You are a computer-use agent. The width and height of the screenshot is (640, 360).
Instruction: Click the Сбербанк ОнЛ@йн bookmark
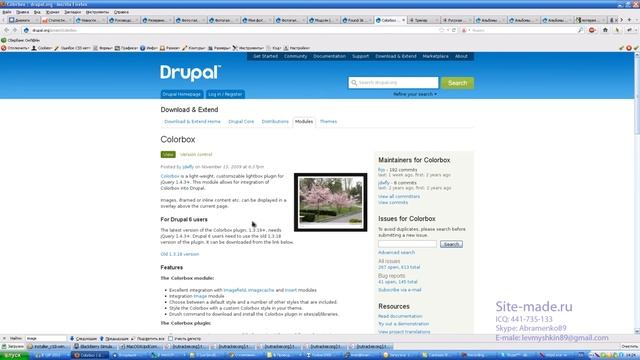pos(20,40)
